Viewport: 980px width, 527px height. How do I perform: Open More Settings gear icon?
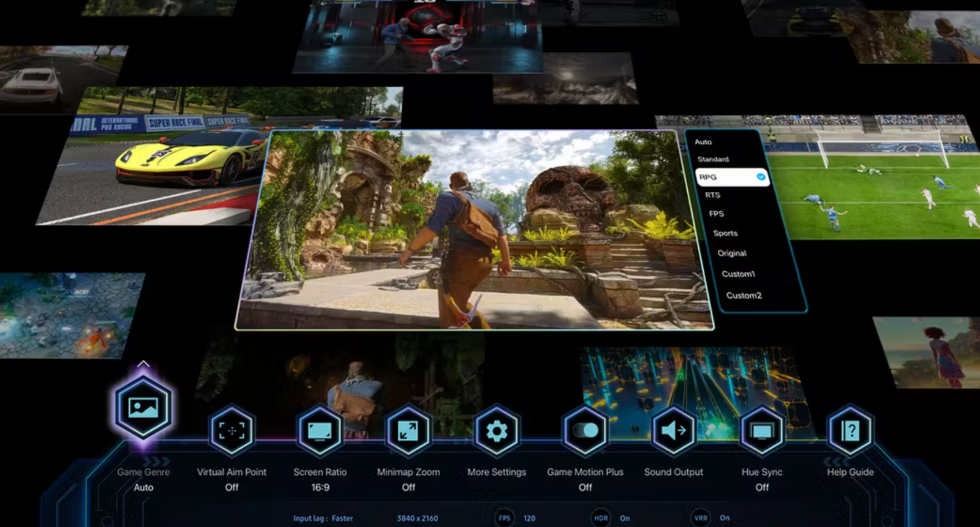coord(497,431)
